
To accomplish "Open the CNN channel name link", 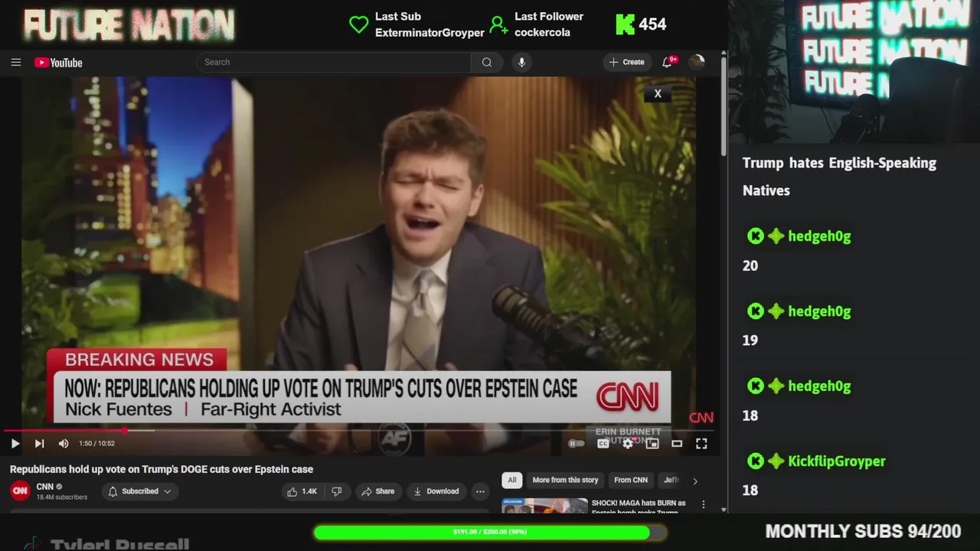I will (45, 487).
